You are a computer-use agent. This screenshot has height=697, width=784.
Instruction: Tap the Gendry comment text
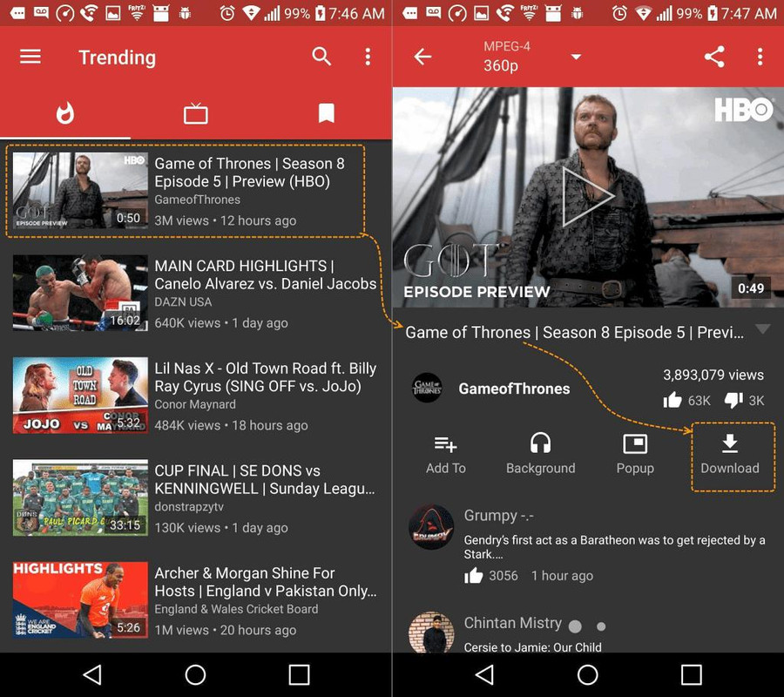(x=614, y=547)
